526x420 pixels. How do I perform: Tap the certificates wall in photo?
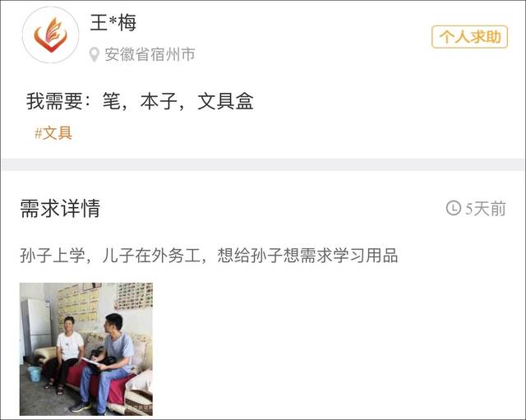79,303
